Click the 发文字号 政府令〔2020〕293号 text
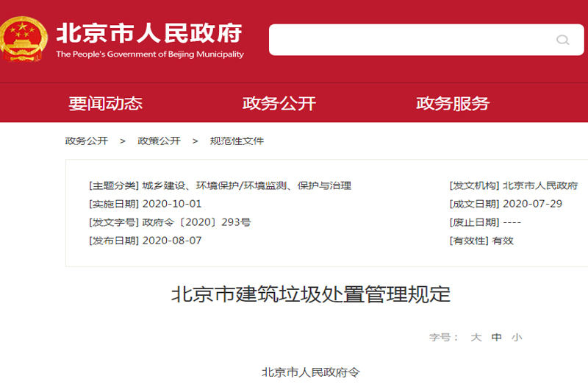 [x=196, y=222]
